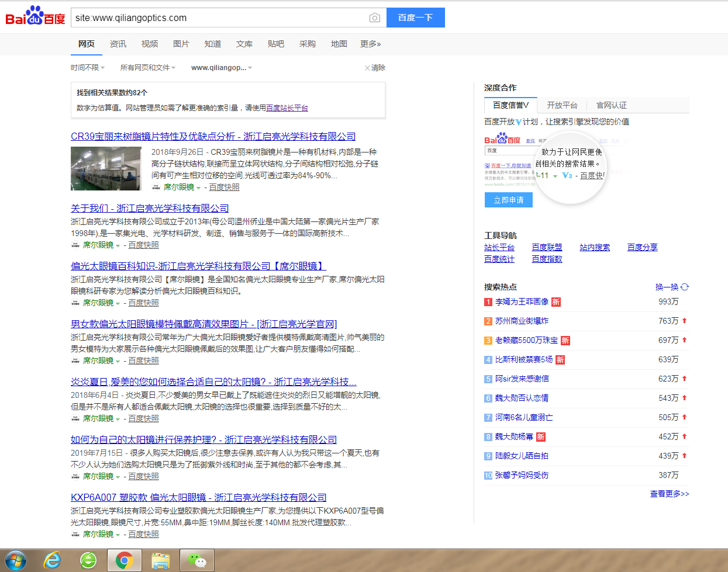Open 百度快照 for the CR39 result
Viewport: 728px width, 572px height.
coord(225,187)
